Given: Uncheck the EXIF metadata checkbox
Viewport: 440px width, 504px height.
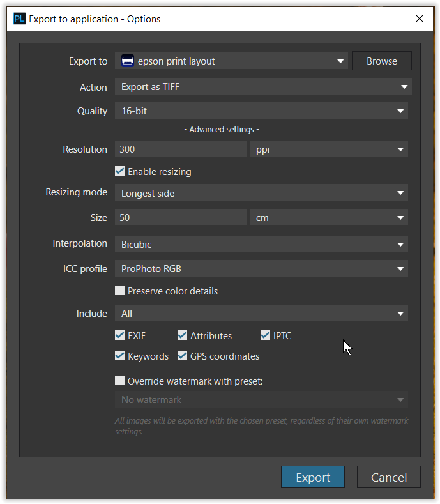Looking at the screenshot, I should [119, 335].
